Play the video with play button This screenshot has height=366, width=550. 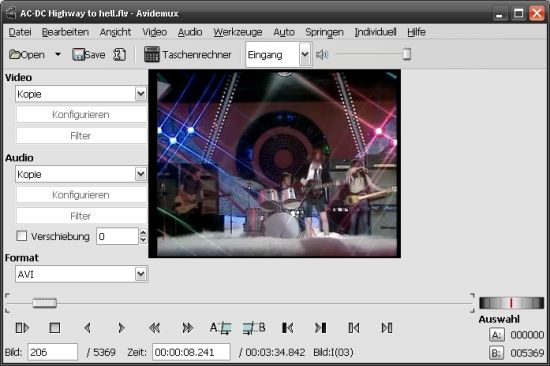point(22,328)
